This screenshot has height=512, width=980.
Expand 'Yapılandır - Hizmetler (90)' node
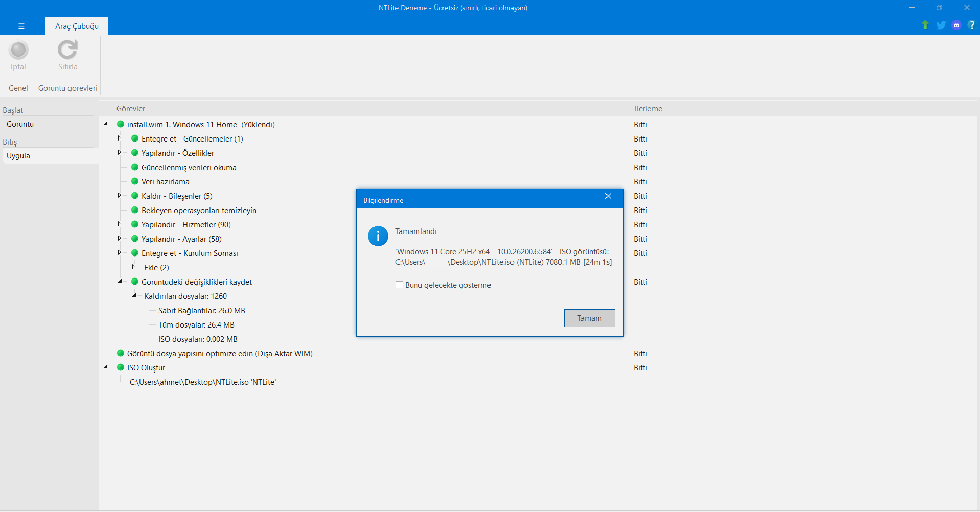120,224
